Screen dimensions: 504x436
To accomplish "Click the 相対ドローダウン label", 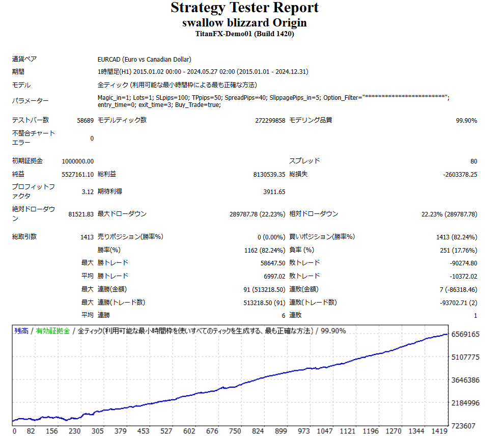I will click(314, 214).
